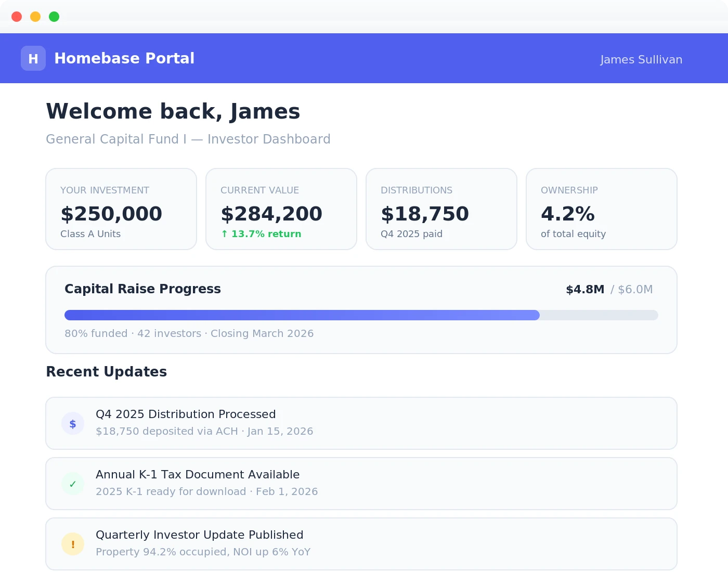Open "Quarterly Investor Update Published" entry

361,543
